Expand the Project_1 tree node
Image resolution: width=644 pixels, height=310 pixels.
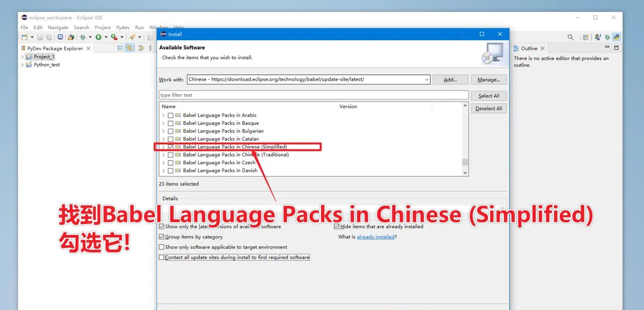tap(22, 57)
